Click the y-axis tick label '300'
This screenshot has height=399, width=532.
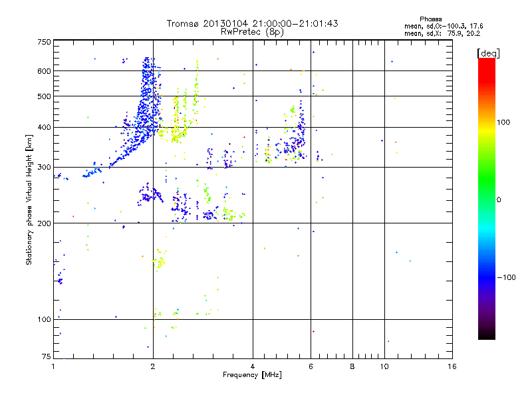tap(44, 168)
